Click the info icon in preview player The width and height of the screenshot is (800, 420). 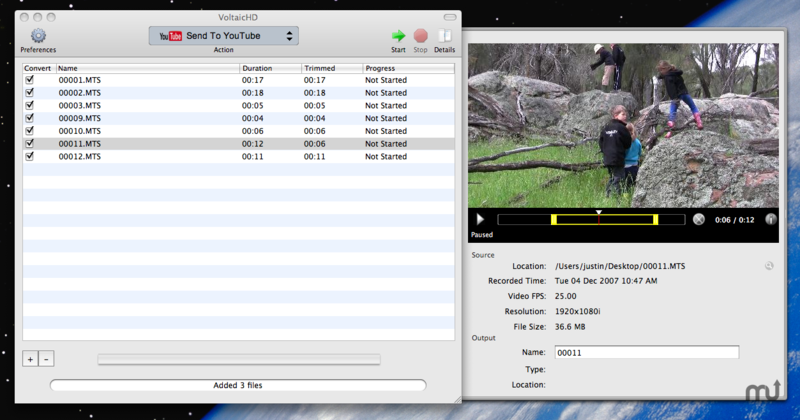coord(770,219)
